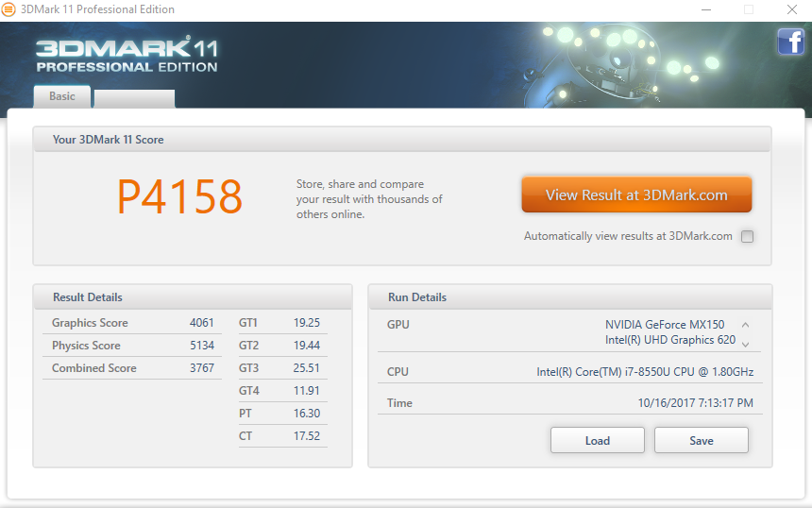
Task: Click the 3DMark 11 title bar app icon
Action: (8, 9)
